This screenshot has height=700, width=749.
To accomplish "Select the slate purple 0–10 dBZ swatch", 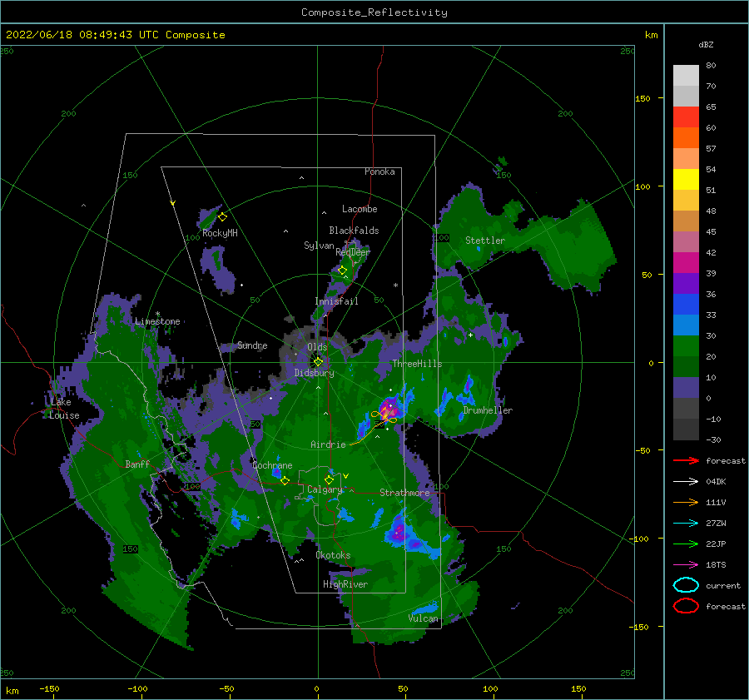I will tap(686, 388).
